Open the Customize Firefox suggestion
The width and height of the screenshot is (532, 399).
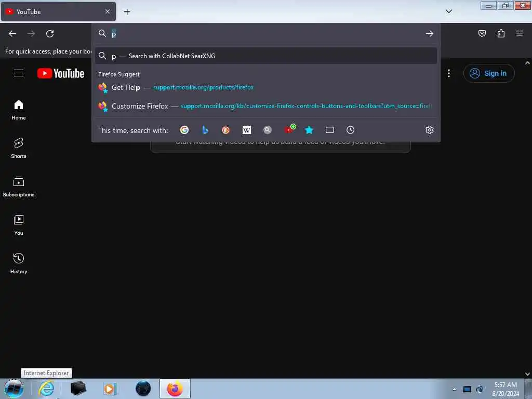click(x=265, y=106)
